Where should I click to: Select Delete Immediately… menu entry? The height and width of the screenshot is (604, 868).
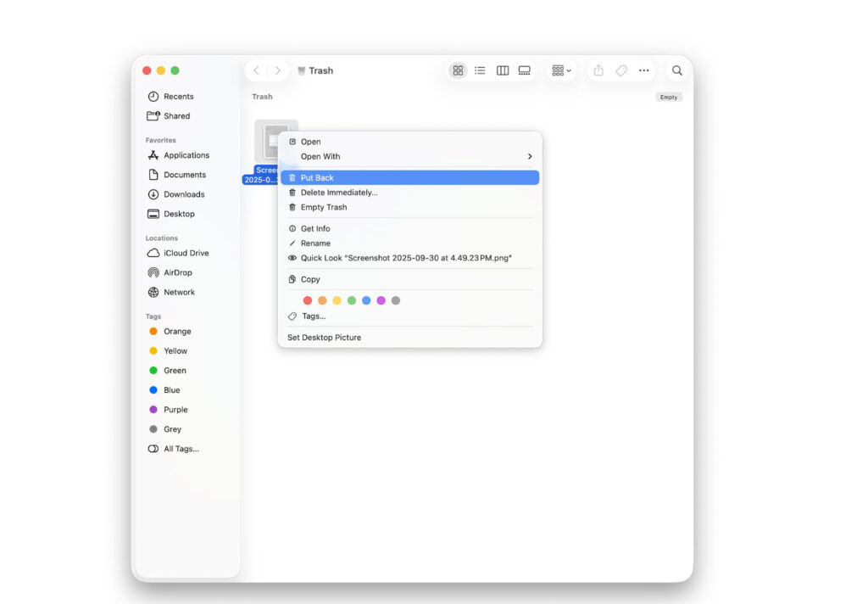coord(339,193)
